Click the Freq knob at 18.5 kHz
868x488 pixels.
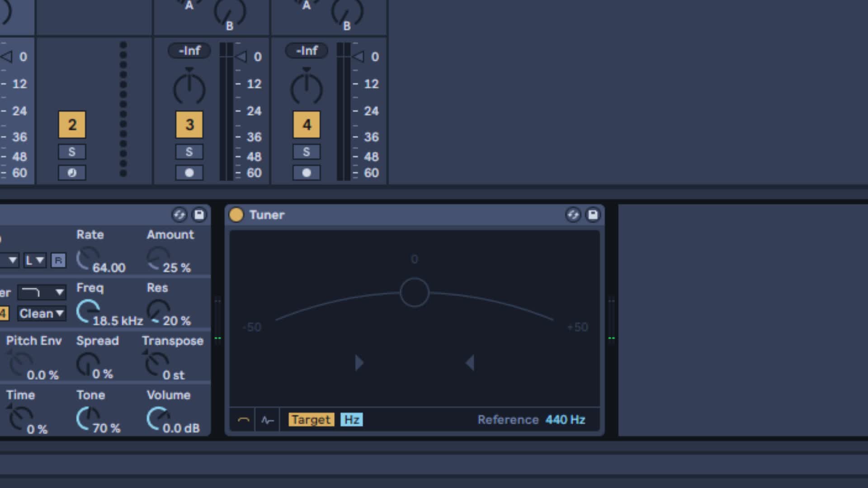point(87,311)
